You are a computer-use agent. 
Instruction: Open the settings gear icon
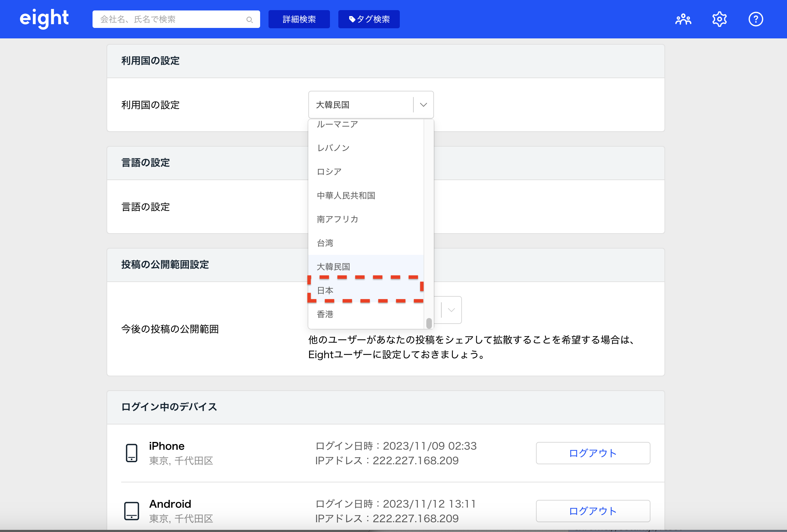(719, 19)
